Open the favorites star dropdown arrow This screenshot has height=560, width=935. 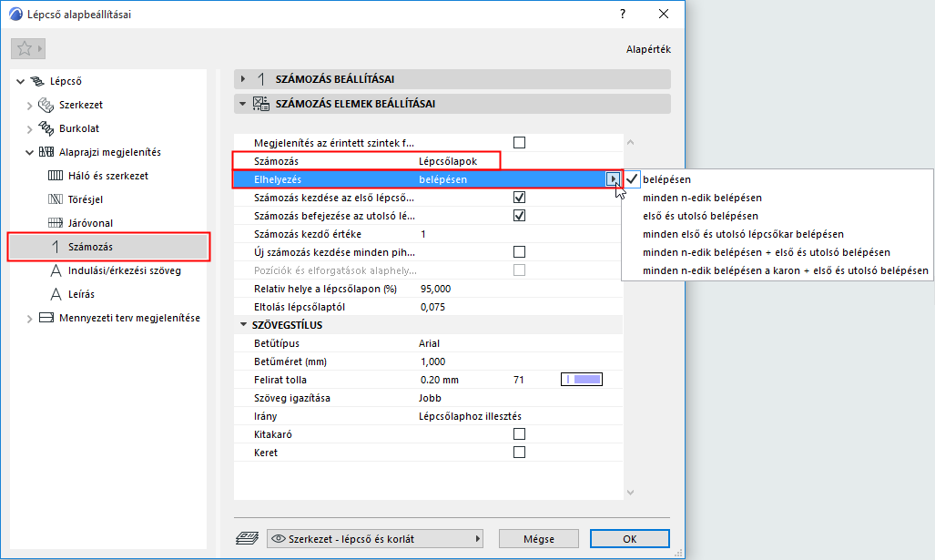(39, 48)
